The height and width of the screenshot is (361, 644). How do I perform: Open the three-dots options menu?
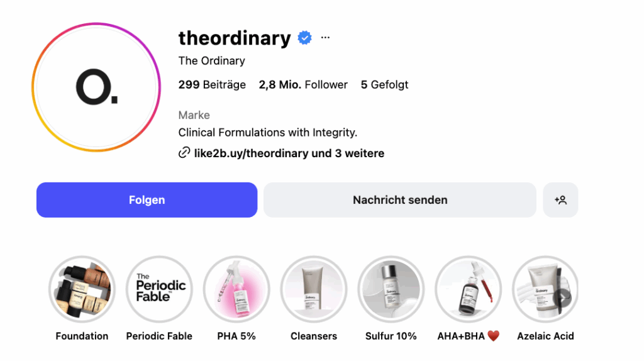(x=325, y=38)
